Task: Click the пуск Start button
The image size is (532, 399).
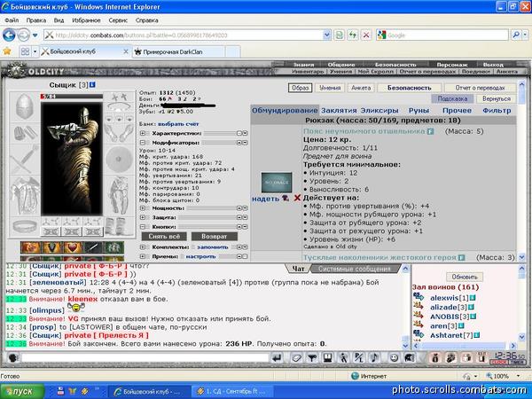Action: [x=22, y=391]
